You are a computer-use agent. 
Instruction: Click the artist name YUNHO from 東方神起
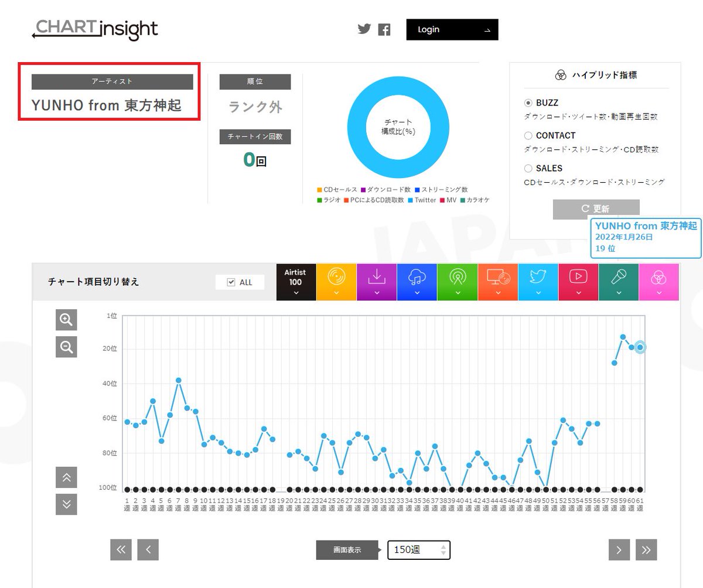coord(107,105)
